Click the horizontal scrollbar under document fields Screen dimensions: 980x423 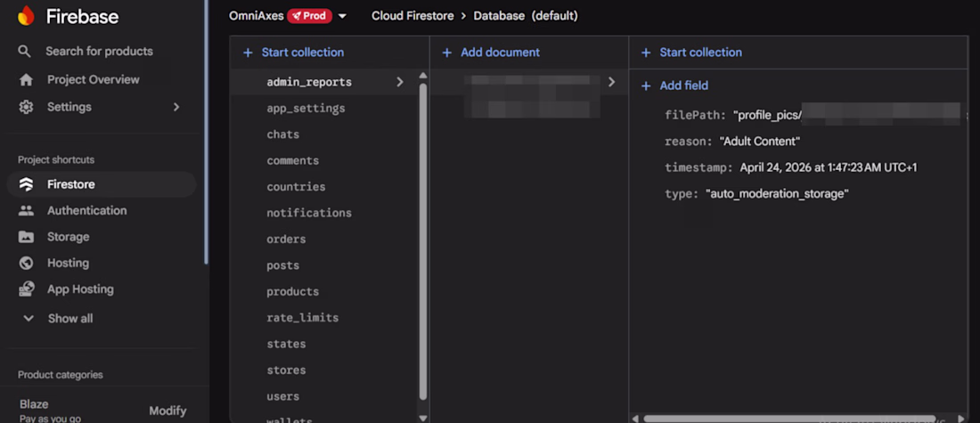[x=789, y=418]
